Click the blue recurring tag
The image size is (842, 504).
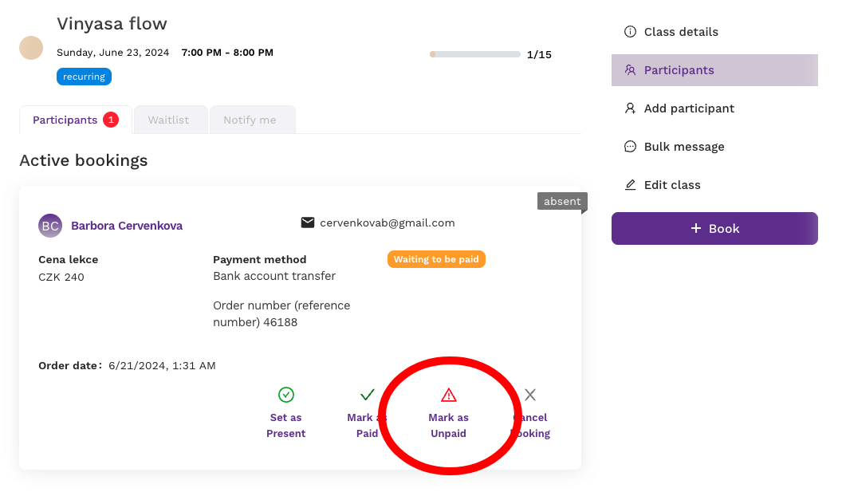(x=84, y=77)
